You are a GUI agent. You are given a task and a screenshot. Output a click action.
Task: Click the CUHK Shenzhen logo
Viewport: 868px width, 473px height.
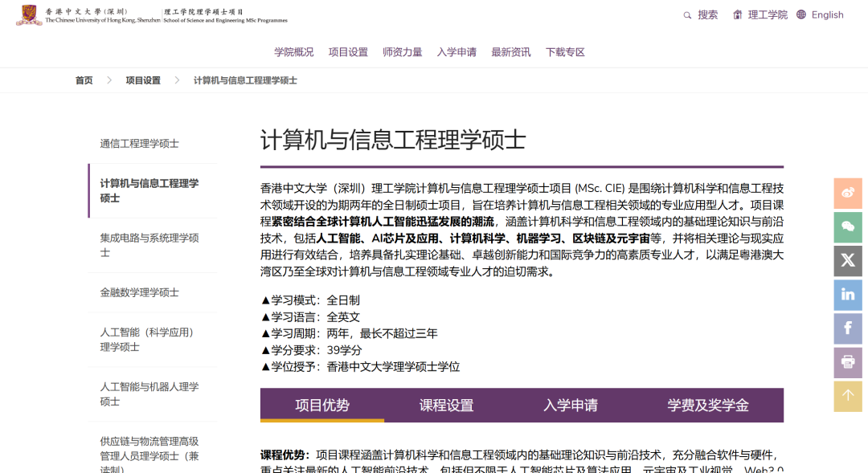pyautogui.click(x=29, y=14)
